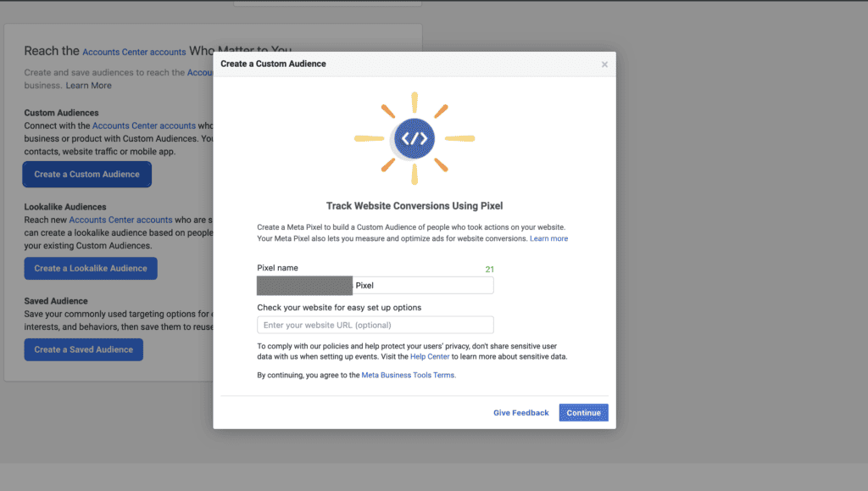Click the Pixel name character counter 21
Viewport: 868px width, 491px height.
pos(489,269)
